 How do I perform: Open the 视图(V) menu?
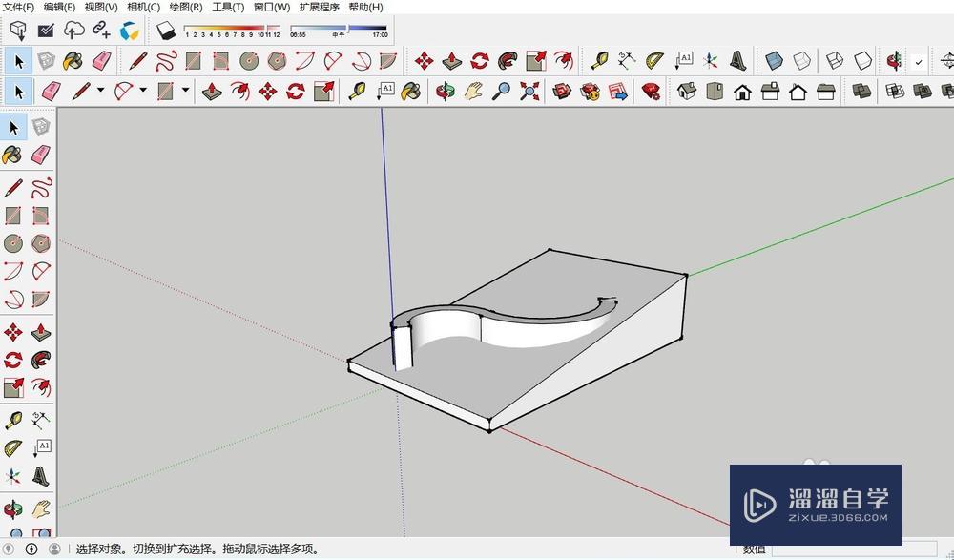click(101, 8)
